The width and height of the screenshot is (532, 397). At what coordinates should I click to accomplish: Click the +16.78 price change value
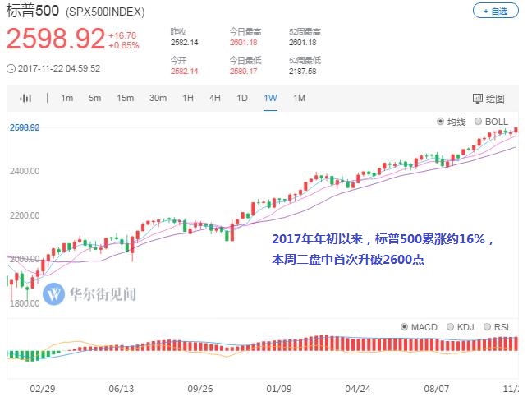coord(122,35)
